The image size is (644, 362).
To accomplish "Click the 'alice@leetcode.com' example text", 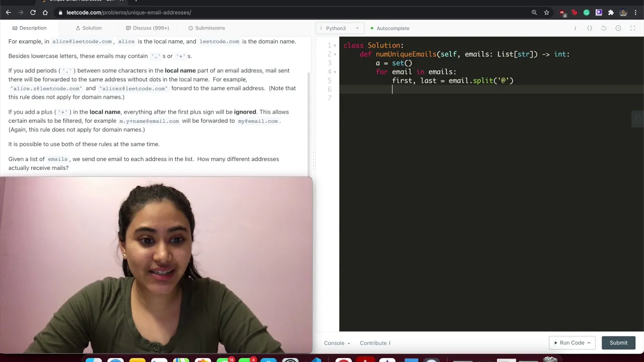I will click(82, 42).
